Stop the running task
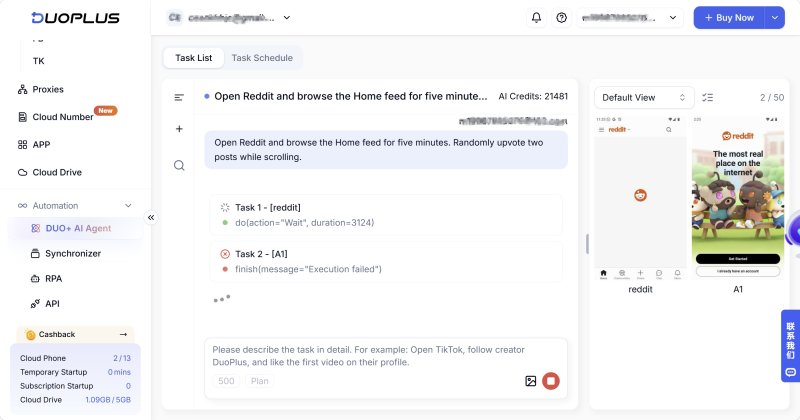This screenshot has height=420, width=800. (x=551, y=381)
